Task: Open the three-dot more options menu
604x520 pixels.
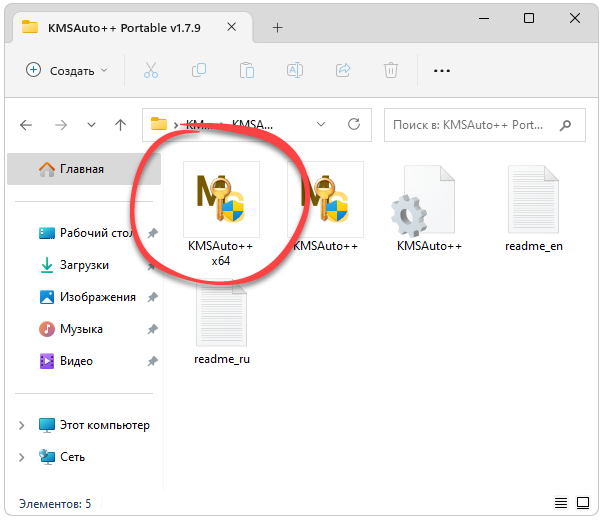Action: click(x=441, y=71)
